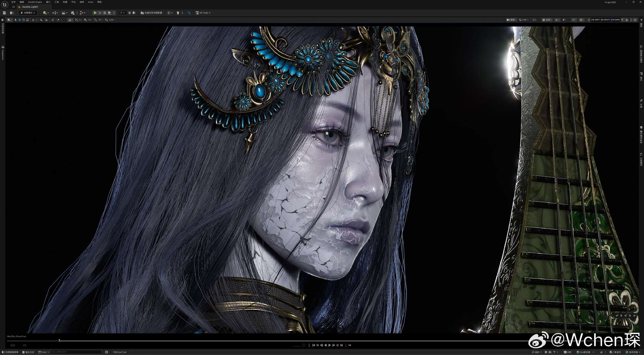The height and width of the screenshot is (355, 644).
Task: Open the UE Tools dropdown menu
Action: tap(203, 13)
